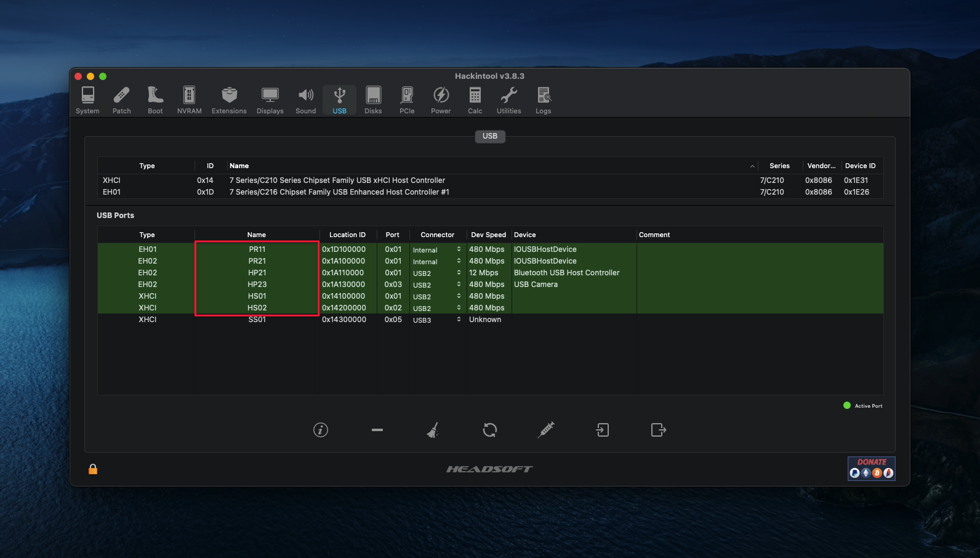The image size is (980, 558).
Task: Select the USB tab label
Action: pyautogui.click(x=490, y=136)
